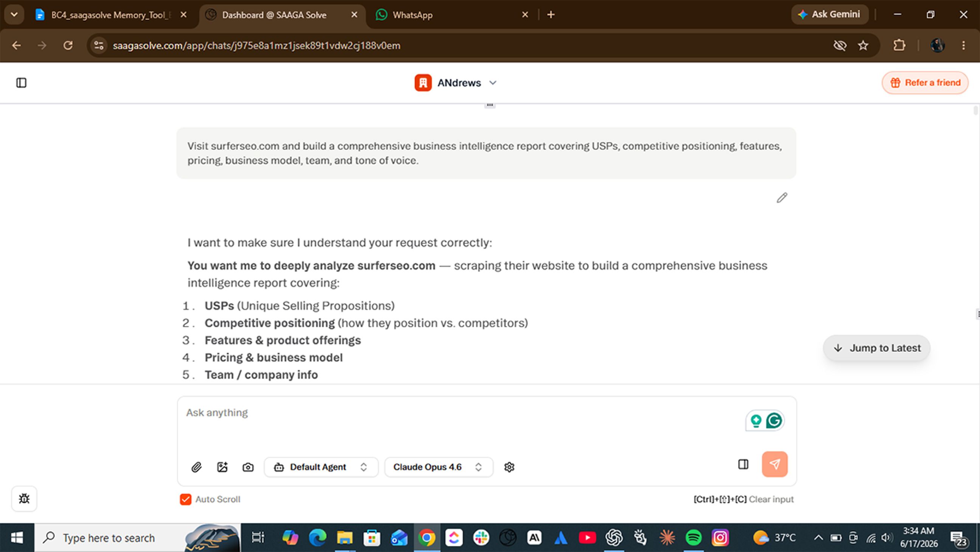This screenshot has width=980, height=552.
Task: Reload the current page
Action: tap(68, 46)
